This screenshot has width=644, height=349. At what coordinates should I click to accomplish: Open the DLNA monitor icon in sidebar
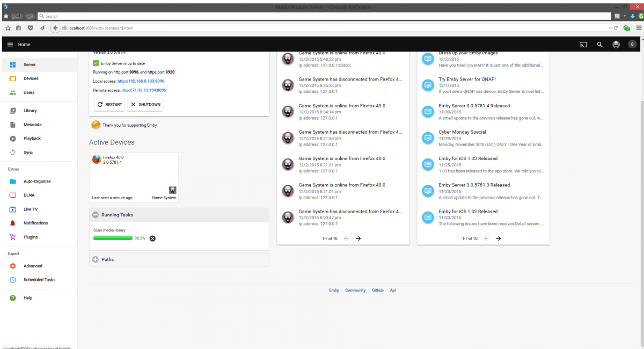(13, 195)
